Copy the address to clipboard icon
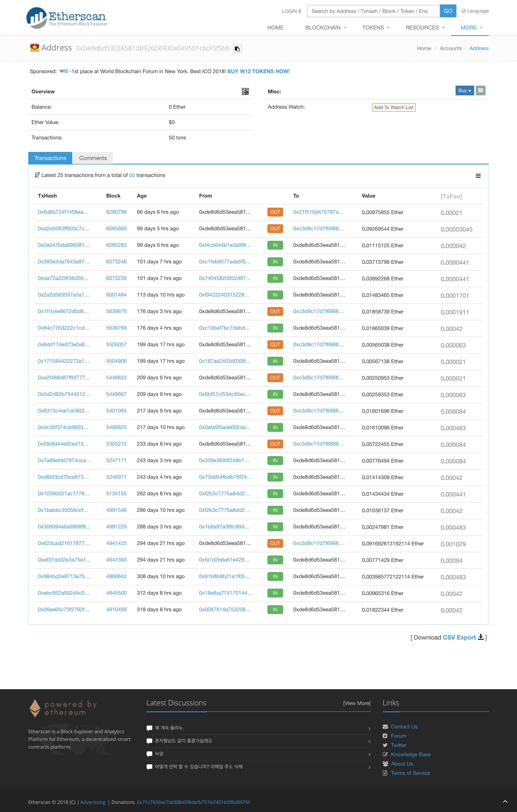Viewport: 517px width, 812px height. coord(237,48)
